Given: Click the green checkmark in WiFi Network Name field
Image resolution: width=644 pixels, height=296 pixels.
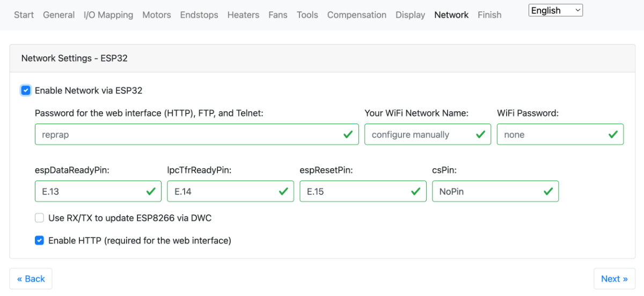Looking at the screenshot, I should pos(481,134).
